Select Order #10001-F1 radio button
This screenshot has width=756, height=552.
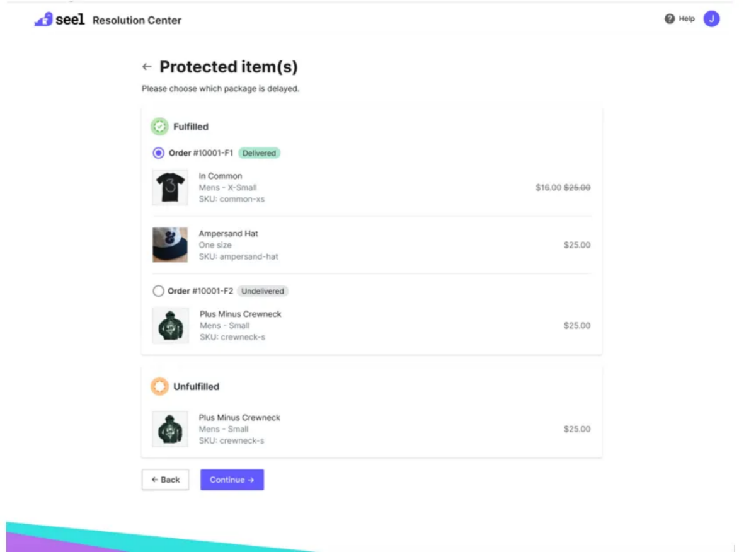(159, 153)
